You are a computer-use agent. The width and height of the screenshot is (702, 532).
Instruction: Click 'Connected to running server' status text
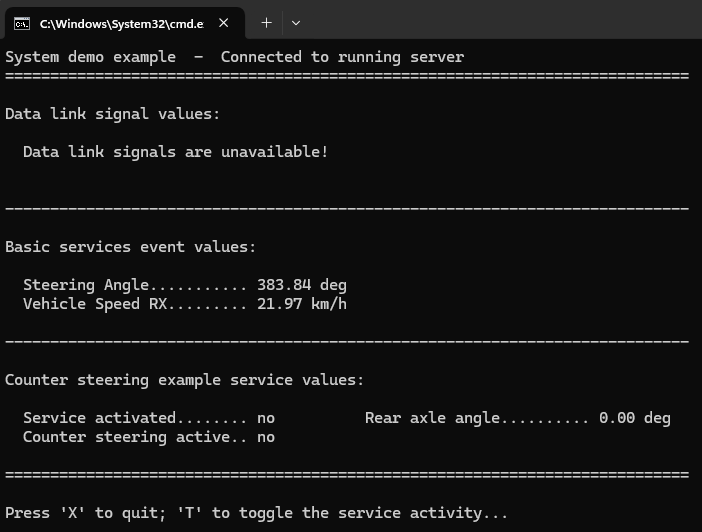342,57
